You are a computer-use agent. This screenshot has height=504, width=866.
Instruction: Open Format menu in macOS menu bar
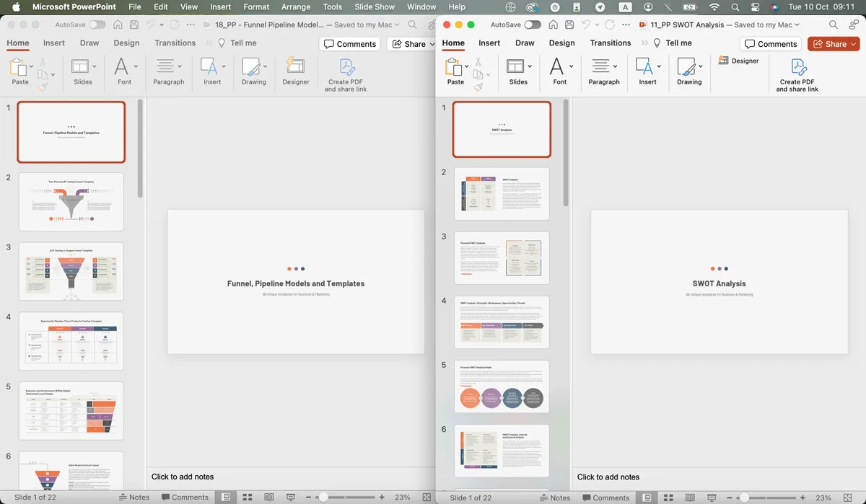pyautogui.click(x=256, y=6)
